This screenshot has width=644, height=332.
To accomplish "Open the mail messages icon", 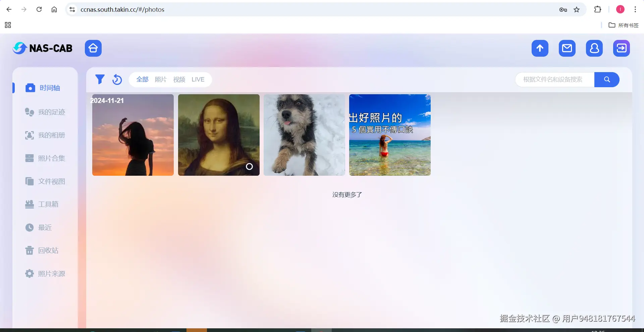I will [x=567, y=48].
